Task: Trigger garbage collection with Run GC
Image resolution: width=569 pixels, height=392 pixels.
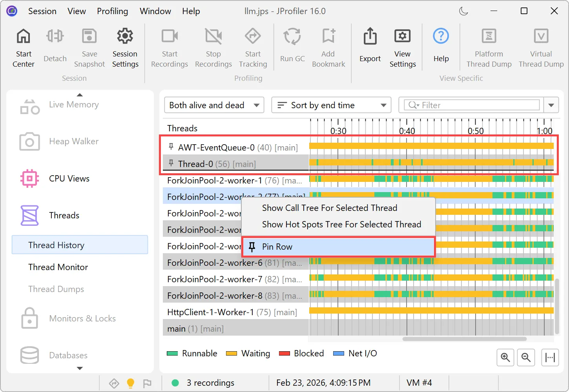Action: (x=292, y=46)
